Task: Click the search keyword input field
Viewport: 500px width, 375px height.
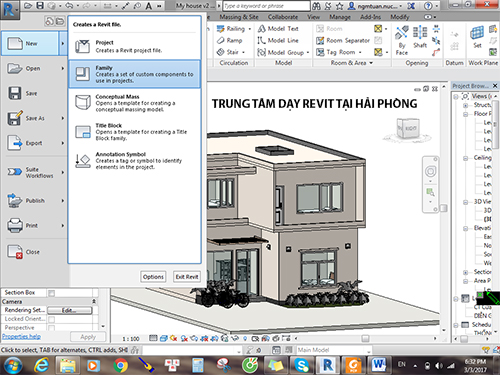Action: [x=266, y=6]
